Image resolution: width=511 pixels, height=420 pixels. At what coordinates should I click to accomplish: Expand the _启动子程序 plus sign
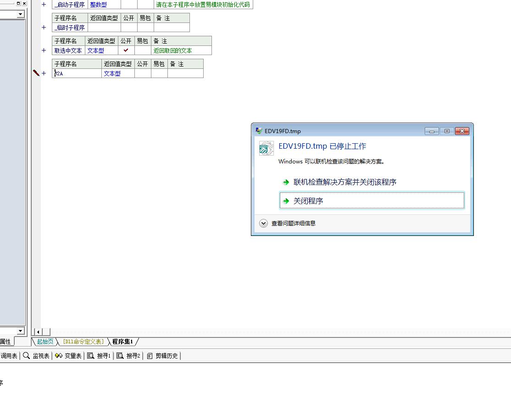click(x=44, y=4)
